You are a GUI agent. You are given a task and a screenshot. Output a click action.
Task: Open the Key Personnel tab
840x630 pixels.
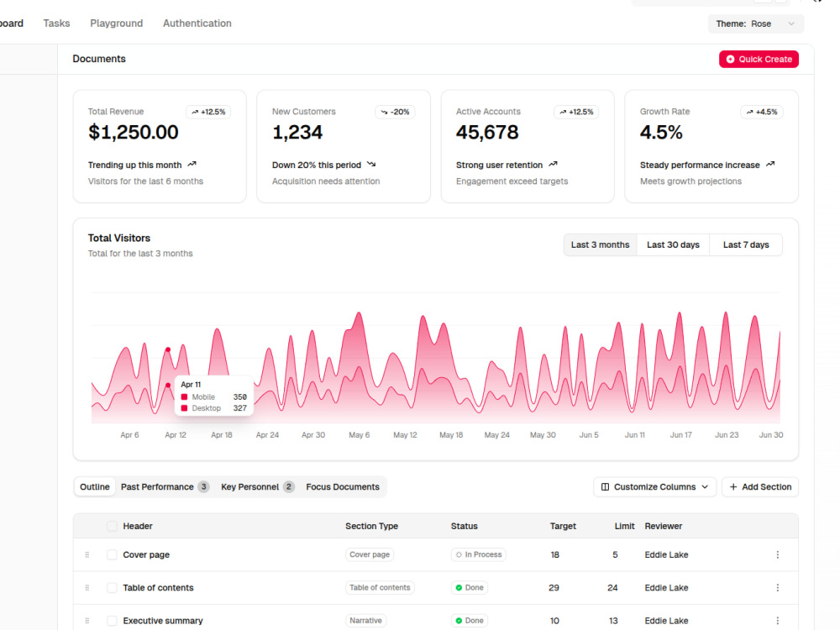(x=258, y=487)
